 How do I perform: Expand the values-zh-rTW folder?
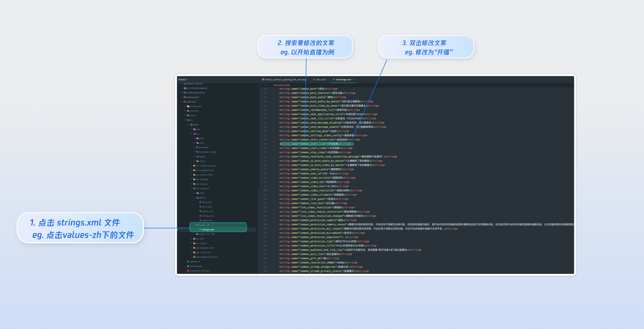(194, 234)
